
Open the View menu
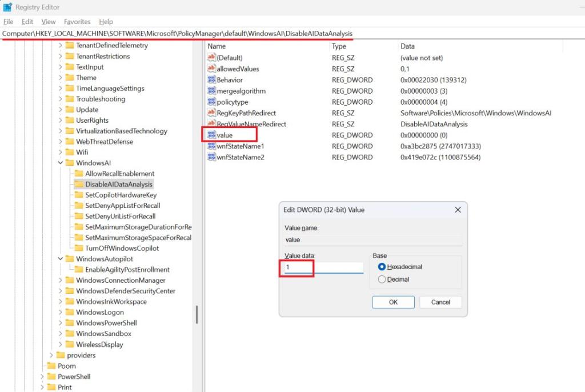[48, 21]
